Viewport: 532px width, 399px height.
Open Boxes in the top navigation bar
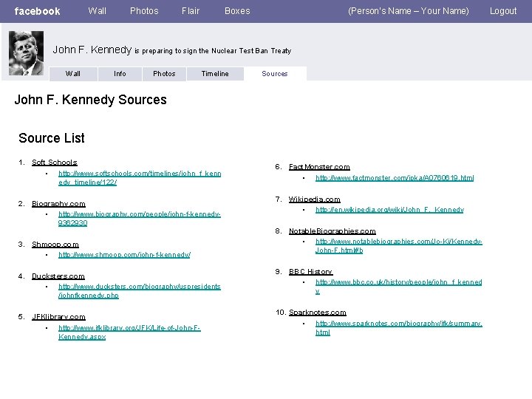tap(237, 11)
